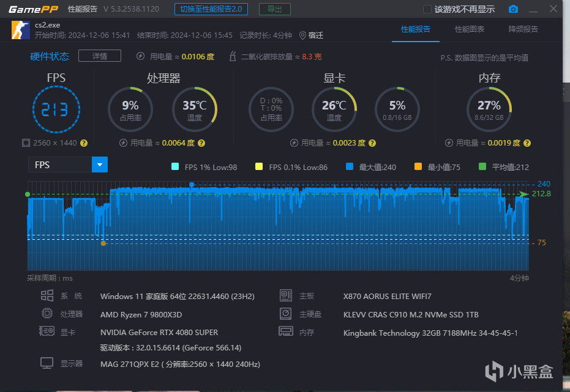Click the memory module icon beside 内存
570x392 pixels.
pyautogui.click(x=286, y=331)
